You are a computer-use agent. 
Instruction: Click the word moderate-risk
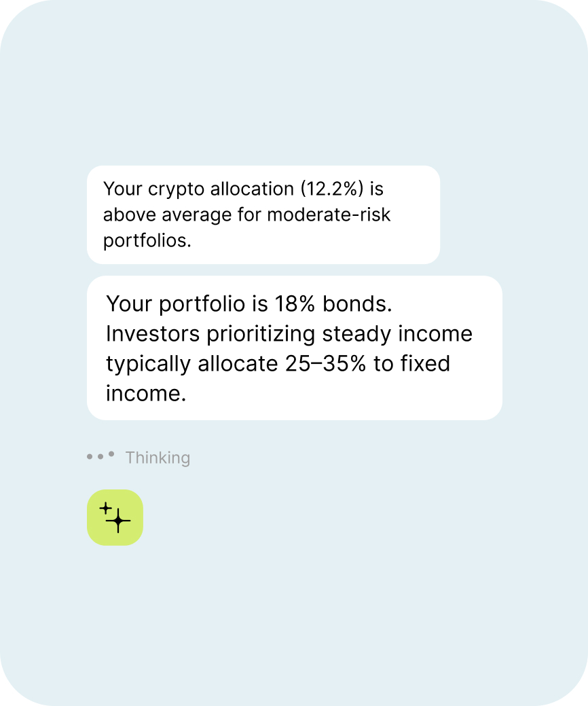click(x=329, y=215)
